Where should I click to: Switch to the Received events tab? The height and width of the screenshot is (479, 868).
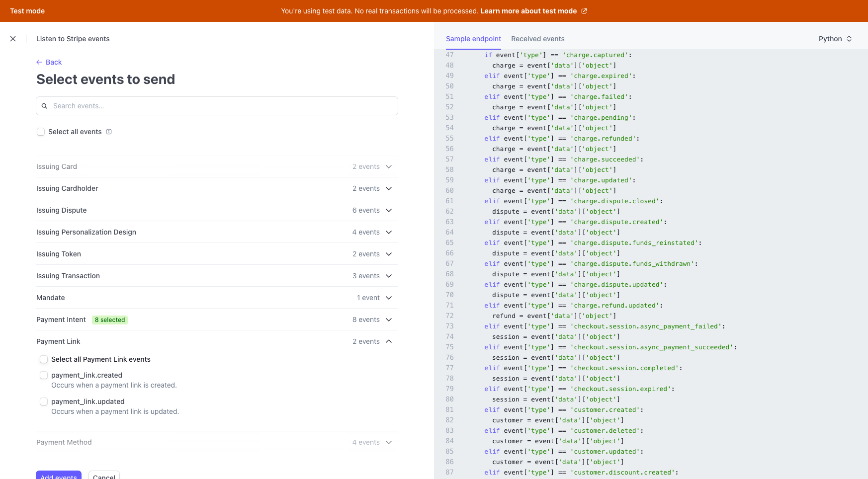tap(538, 39)
